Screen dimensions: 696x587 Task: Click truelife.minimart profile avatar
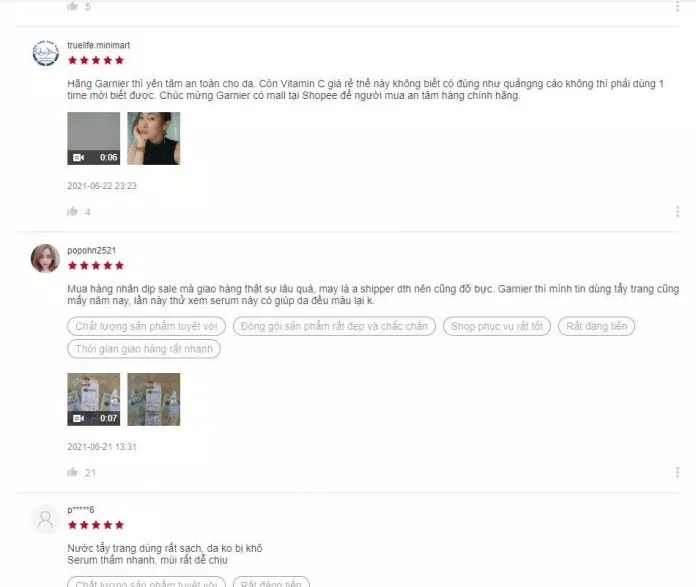tap(46, 53)
